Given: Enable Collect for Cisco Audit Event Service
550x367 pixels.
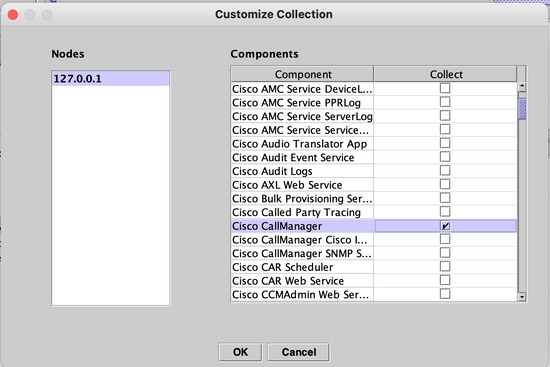Looking at the screenshot, I should click(445, 156).
